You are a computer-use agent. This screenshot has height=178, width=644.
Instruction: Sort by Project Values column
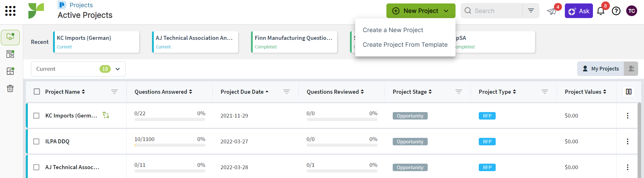[585, 92]
